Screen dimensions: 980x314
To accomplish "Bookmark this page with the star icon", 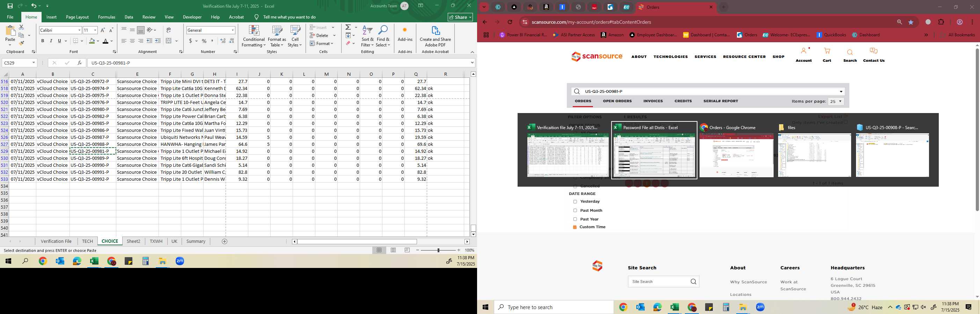I will tap(911, 22).
